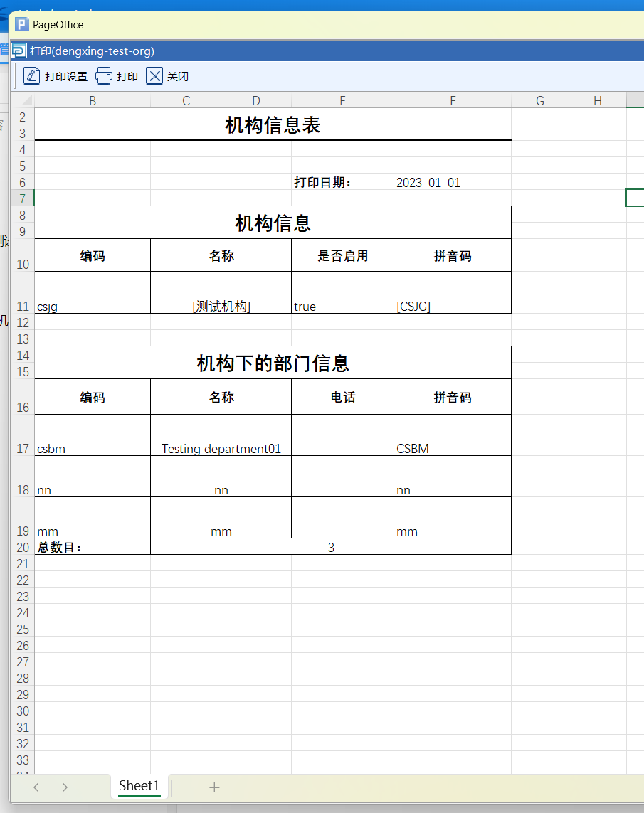
Task: Select row 7 header
Action: (x=23, y=198)
